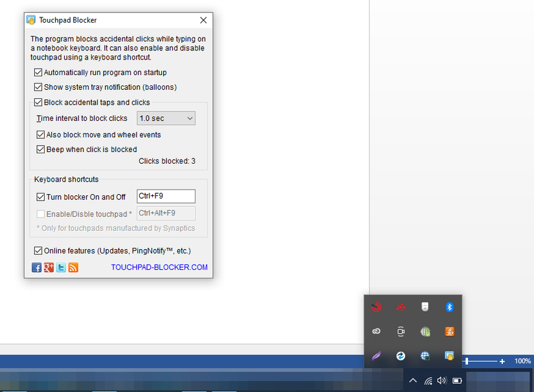The image size is (534, 392).
Task: Uncheck Also block move and wheel events
Action: tap(40, 135)
